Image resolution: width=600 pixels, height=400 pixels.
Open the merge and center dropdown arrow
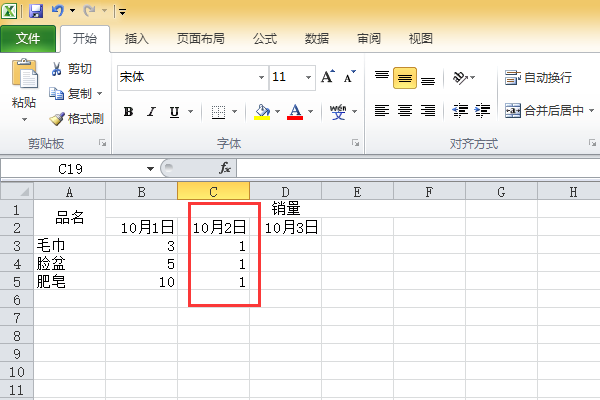[x=591, y=111]
